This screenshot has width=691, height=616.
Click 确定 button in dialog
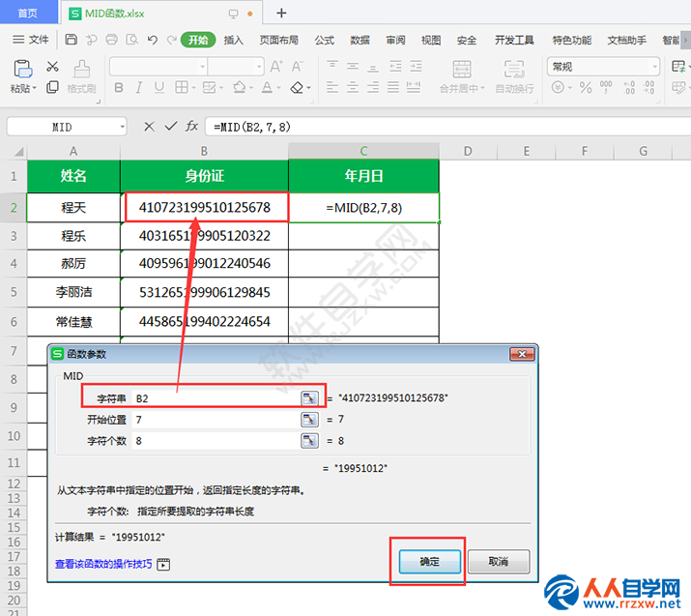430,561
